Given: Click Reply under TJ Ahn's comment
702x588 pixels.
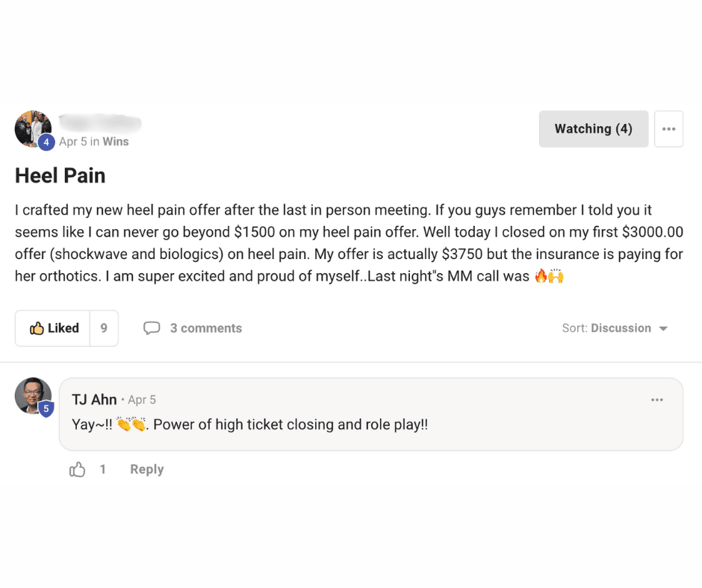Looking at the screenshot, I should click(x=147, y=469).
